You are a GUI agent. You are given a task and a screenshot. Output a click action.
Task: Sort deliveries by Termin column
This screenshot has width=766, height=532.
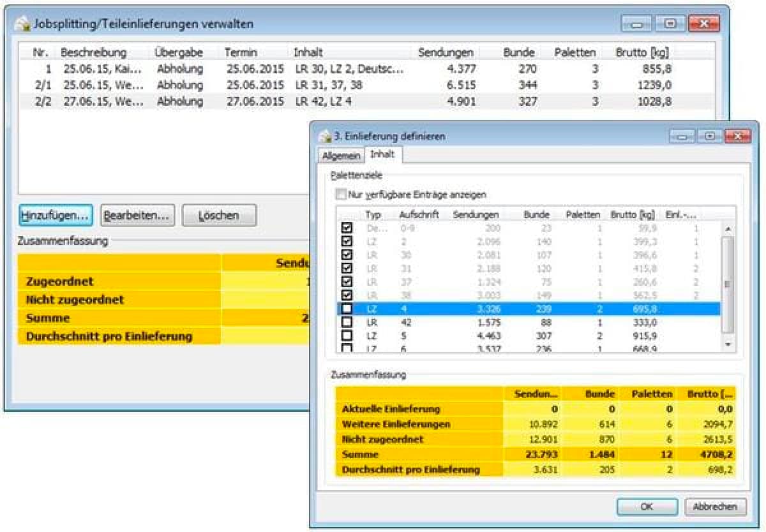point(240,52)
